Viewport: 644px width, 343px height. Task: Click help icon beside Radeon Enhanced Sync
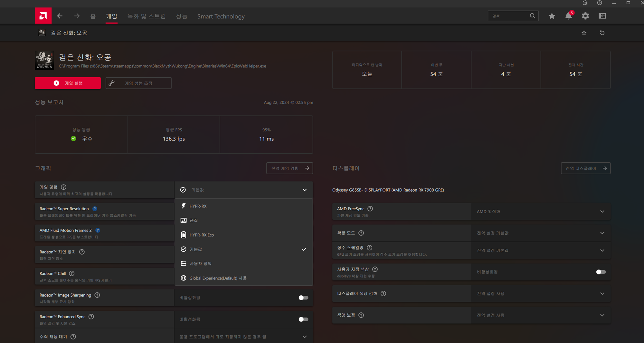pos(91,317)
